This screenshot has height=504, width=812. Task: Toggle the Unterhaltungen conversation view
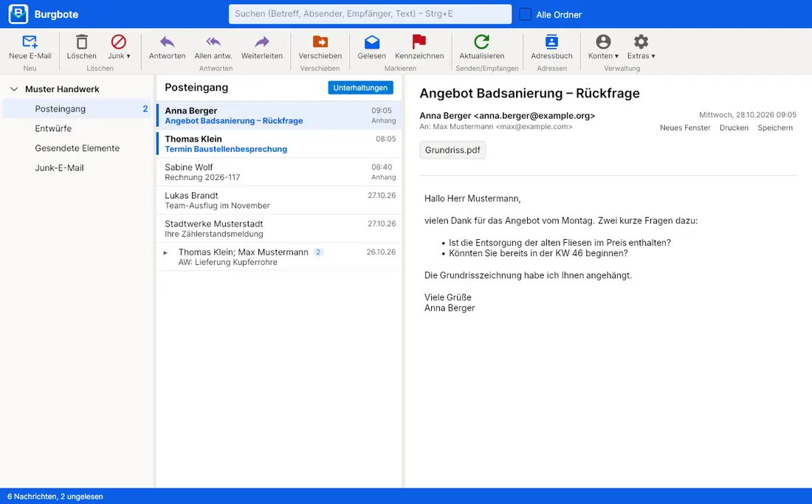point(360,88)
